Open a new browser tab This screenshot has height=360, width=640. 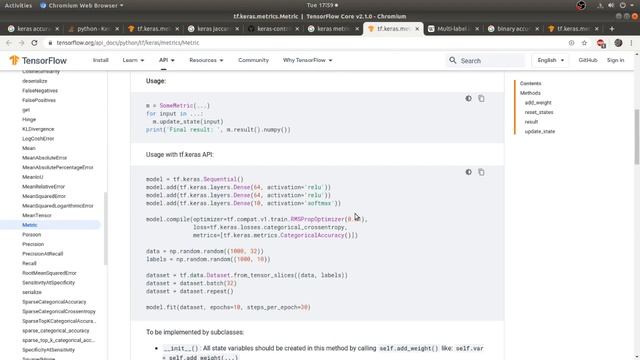pyautogui.click(x=611, y=29)
